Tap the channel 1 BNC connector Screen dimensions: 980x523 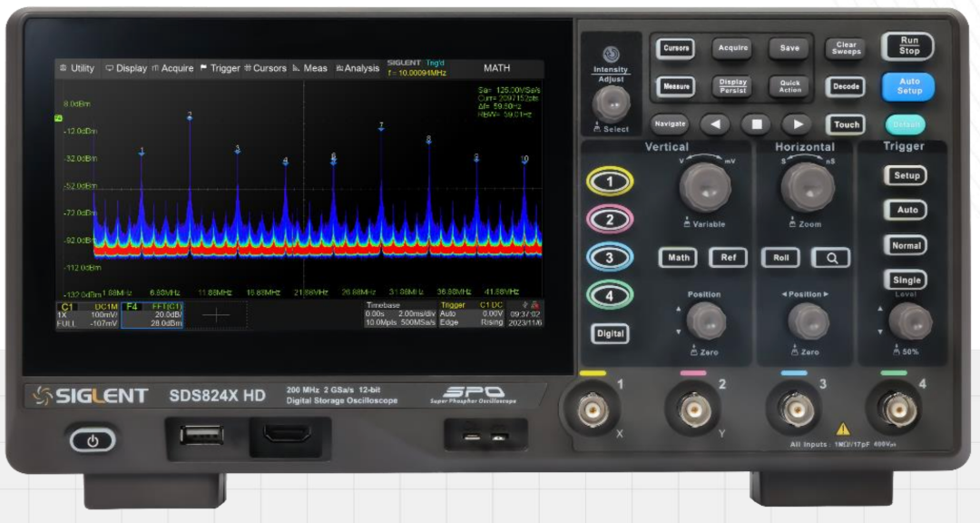coord(593,411)
